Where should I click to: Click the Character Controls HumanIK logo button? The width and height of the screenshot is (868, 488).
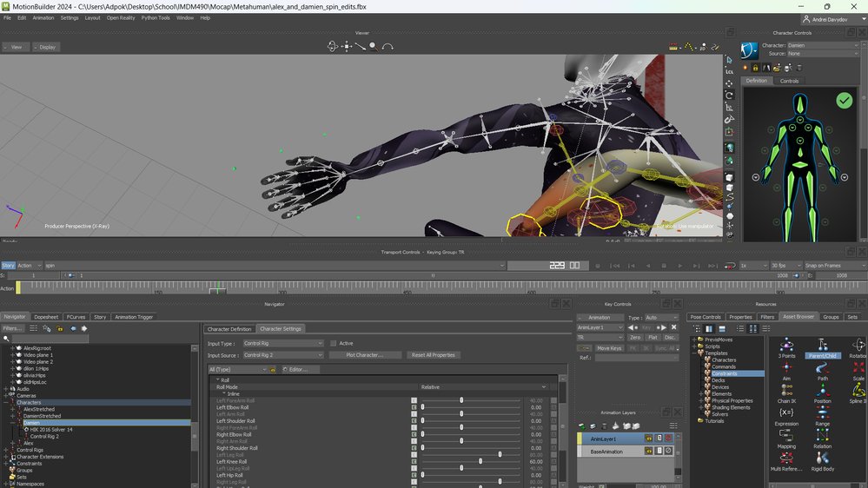pos(750,49)
